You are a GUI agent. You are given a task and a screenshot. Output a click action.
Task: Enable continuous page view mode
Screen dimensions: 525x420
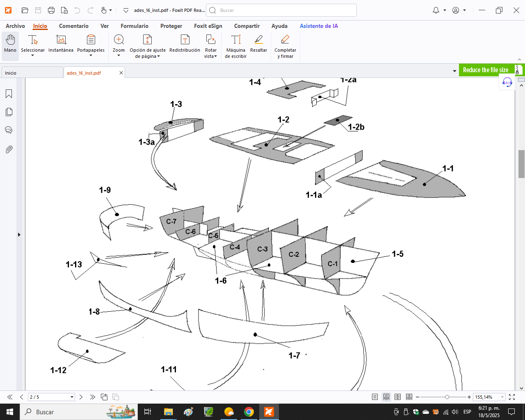click(386, 397)
